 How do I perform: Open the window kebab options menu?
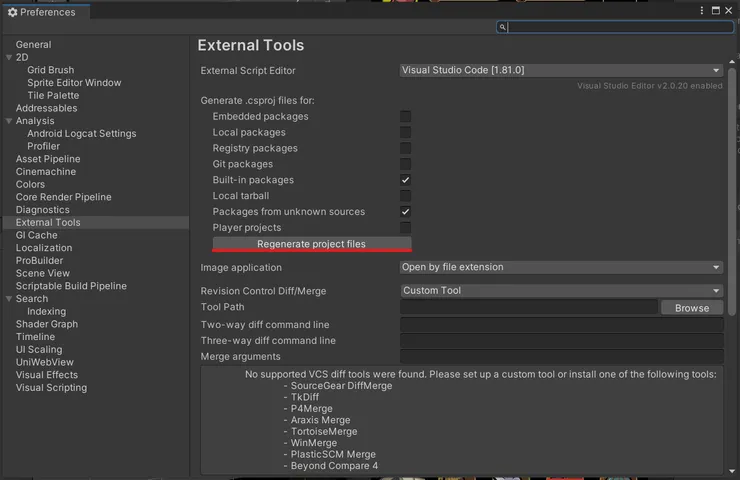tap(701, 11)
